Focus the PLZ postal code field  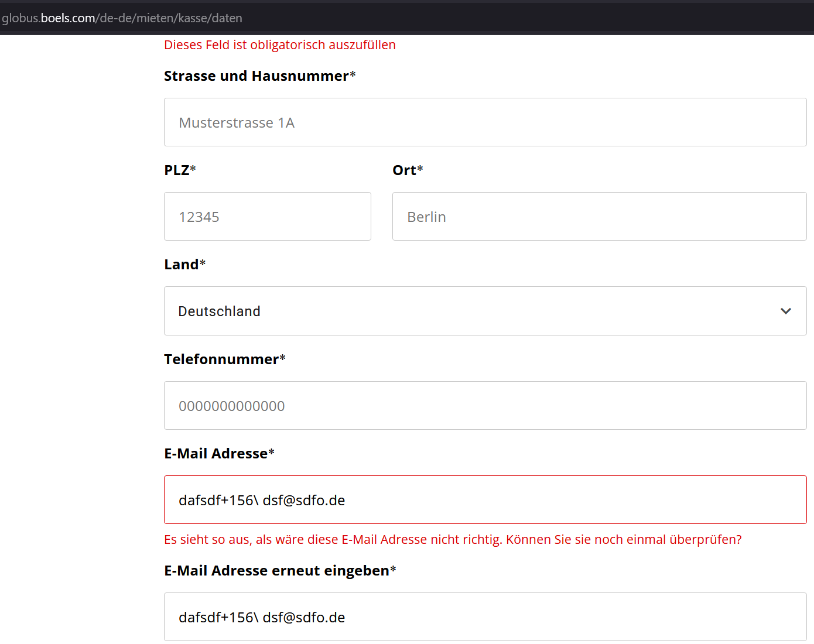coord(267,217)
